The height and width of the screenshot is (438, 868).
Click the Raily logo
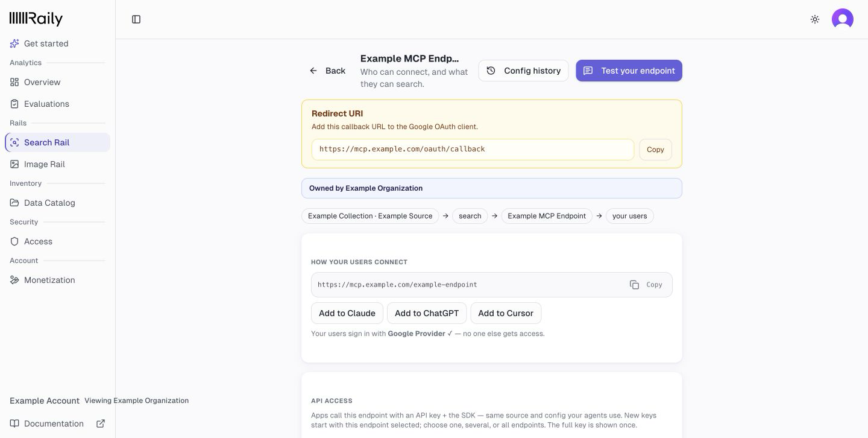point(36,19)
